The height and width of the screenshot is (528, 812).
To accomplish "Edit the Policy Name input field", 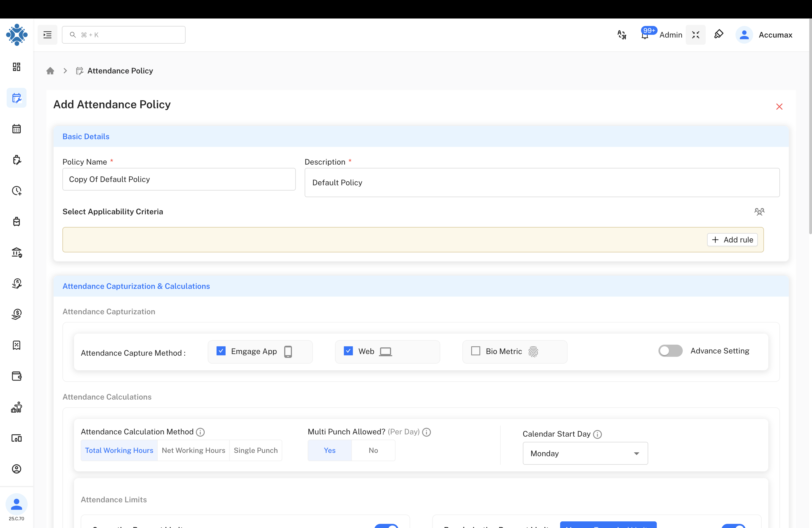I will 179,179.
